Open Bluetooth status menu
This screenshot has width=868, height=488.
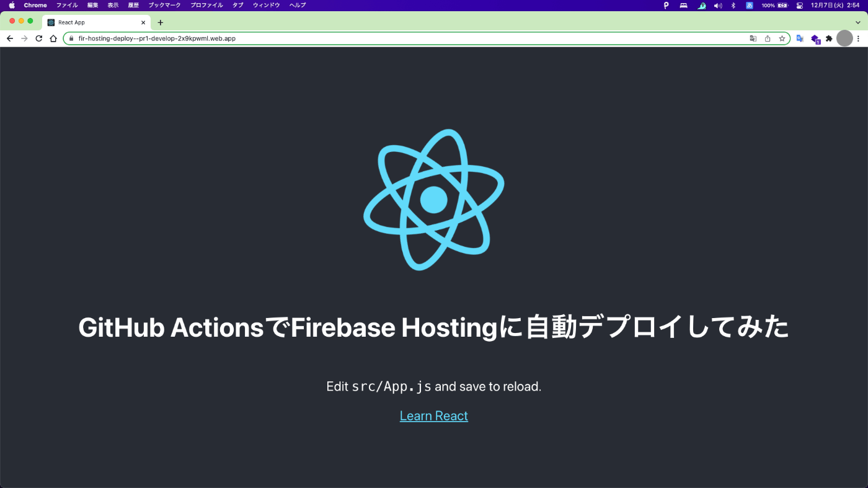click(x=733, y=5)
